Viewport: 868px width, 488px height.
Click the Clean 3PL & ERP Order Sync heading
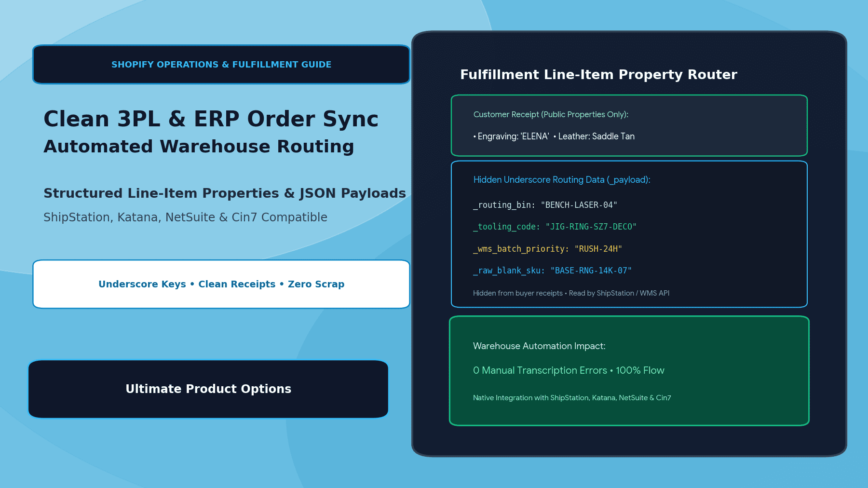211,119
